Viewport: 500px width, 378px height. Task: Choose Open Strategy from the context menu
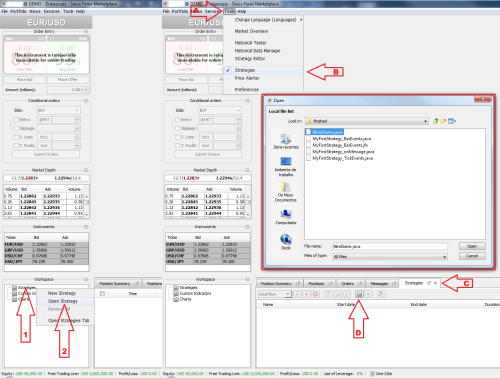(x=63, y=301)
